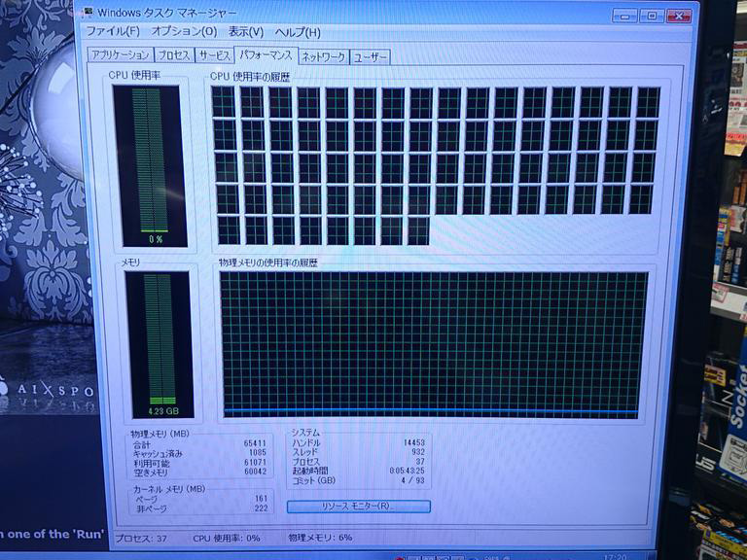
Task: Click the ページ kernel memory value 161
Action: tap(261, 499)
